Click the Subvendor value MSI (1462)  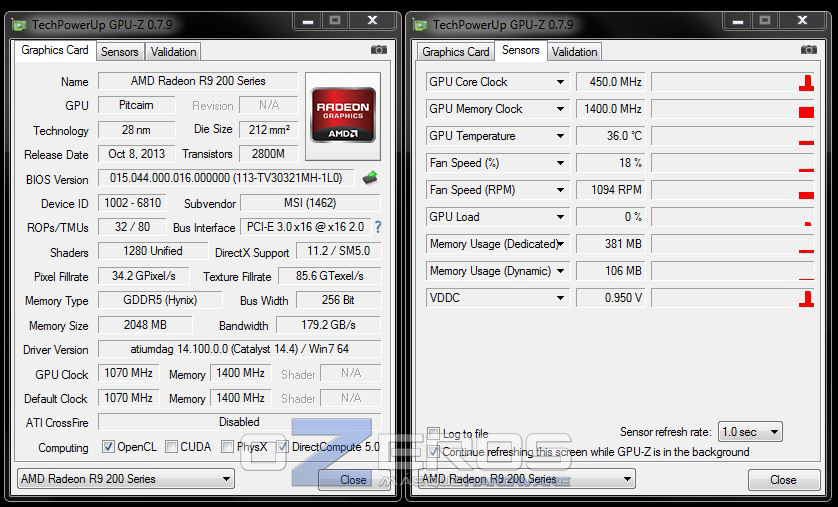point(311,203)
